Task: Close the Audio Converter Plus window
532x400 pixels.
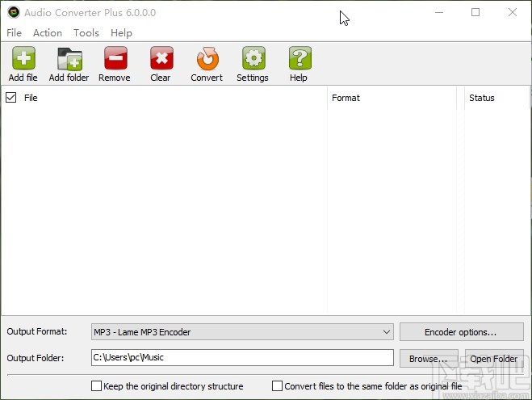Action: pyautogui.click(x=513, y=13)
